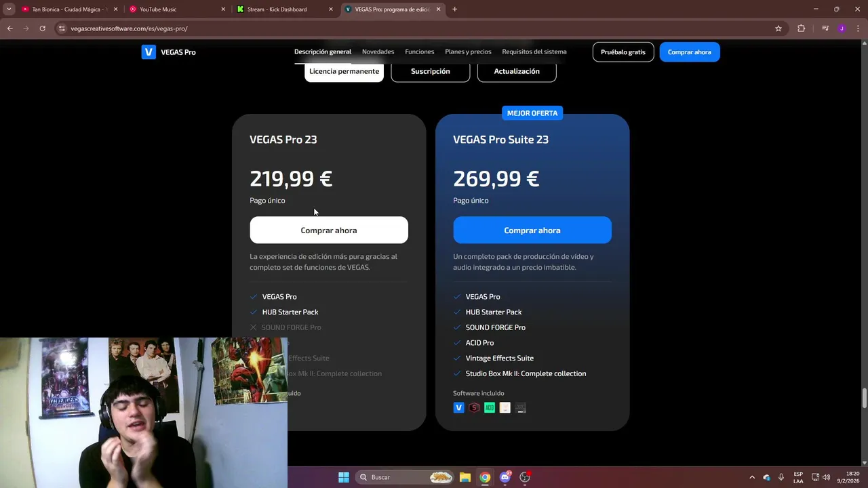
Task: Buy VEGAS Pro 23 with Comprar ahora
Action: click(x=329, y=230)
